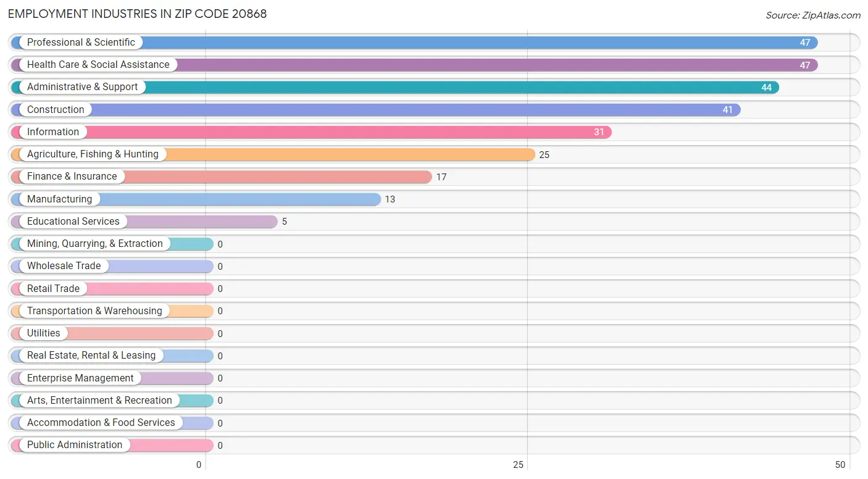Click the Source: ZipAtlas.com text

[813, 15]
